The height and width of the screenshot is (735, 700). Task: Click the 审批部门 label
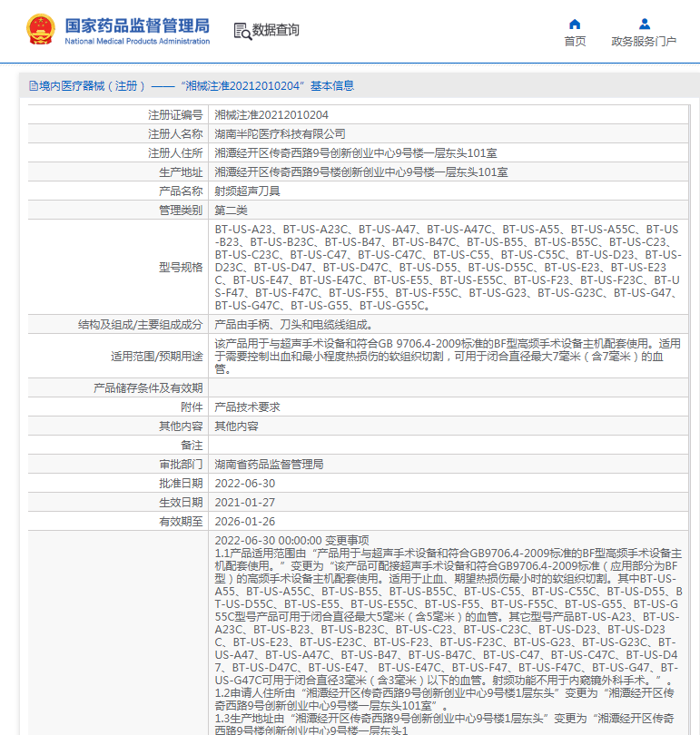click(181, 464)
